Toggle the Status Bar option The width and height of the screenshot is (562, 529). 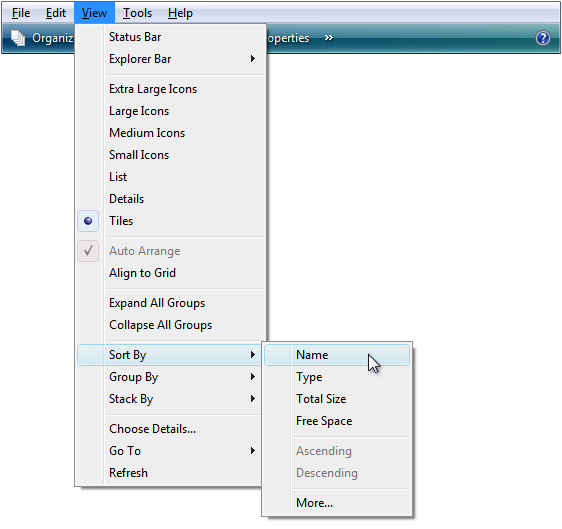coord(171,37)
